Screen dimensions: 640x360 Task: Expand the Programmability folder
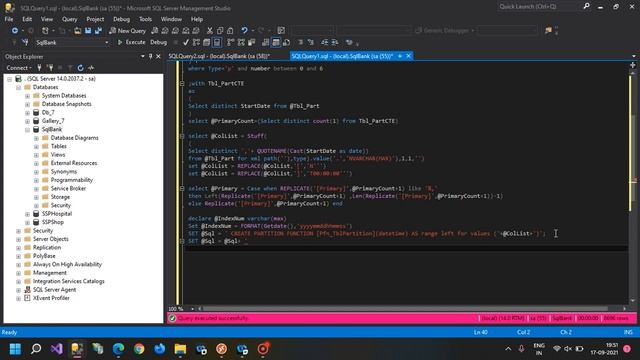tap(36, 180)
